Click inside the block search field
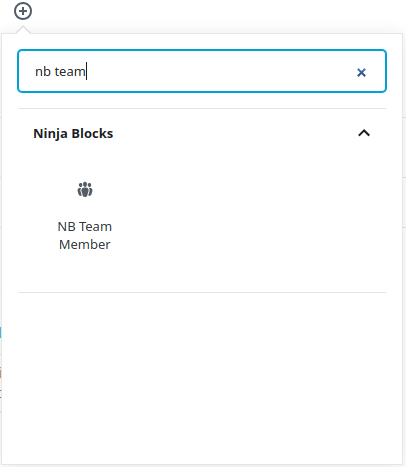 point(202,71)
